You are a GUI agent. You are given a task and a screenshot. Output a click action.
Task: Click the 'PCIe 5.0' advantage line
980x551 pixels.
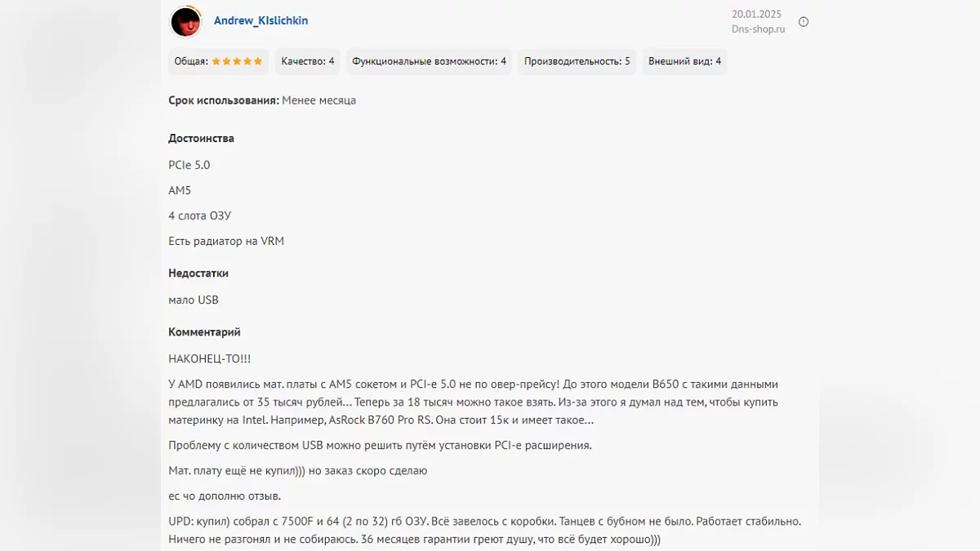tap(189, 165)
